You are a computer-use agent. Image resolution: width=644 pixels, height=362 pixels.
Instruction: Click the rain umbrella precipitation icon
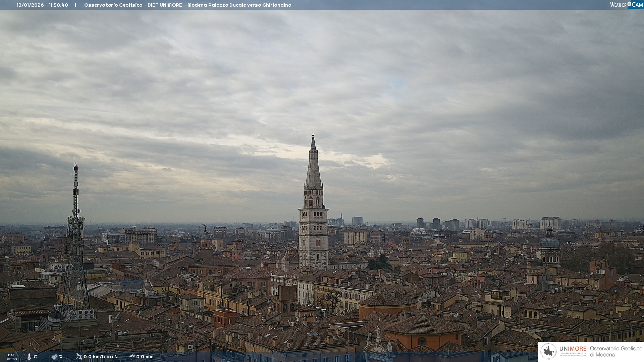coord(132,357)
